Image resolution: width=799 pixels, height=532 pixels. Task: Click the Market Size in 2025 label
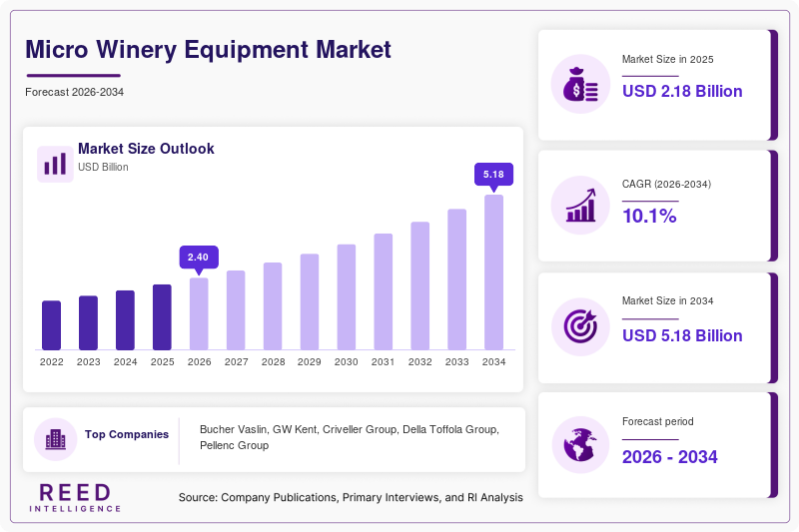click(x=667, y=59)
